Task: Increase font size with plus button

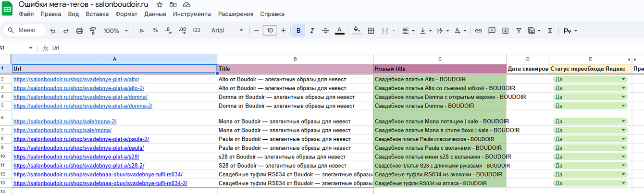Action: (283, 30)
